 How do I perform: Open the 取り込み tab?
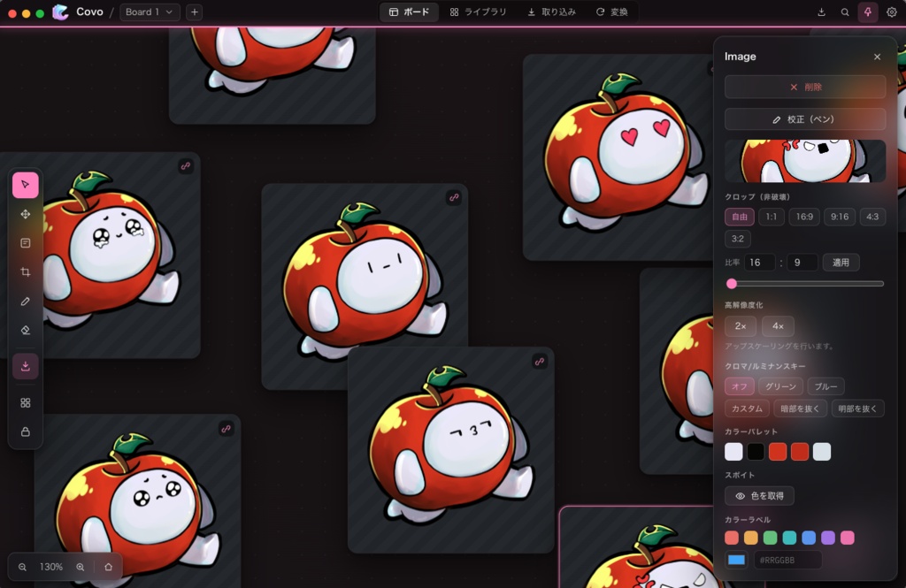pos(552,12)
